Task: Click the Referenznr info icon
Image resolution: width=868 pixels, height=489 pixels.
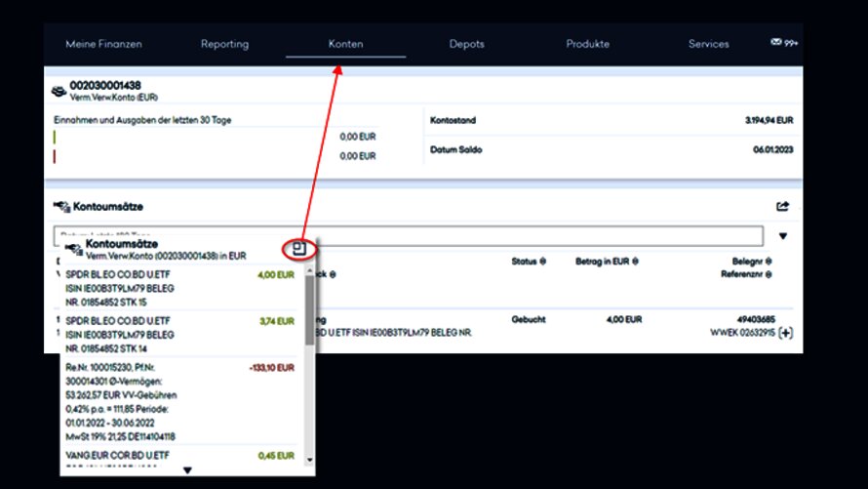Action: pyautogui.click(x=769, y=274)
